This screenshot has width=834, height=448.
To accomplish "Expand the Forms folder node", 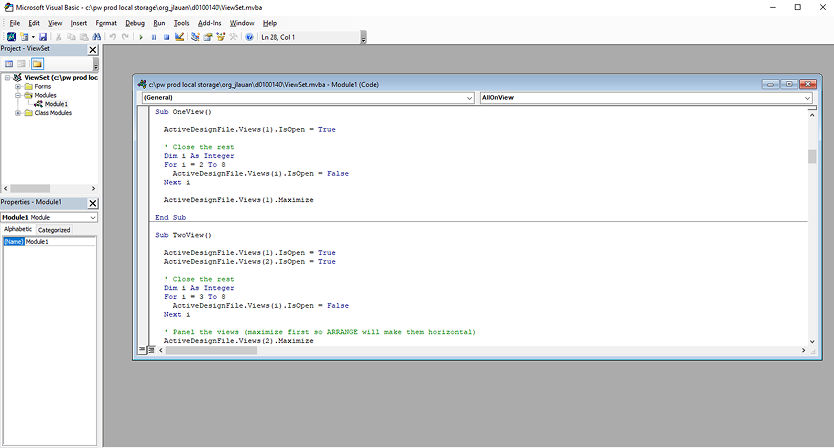I will click(18, 86).
